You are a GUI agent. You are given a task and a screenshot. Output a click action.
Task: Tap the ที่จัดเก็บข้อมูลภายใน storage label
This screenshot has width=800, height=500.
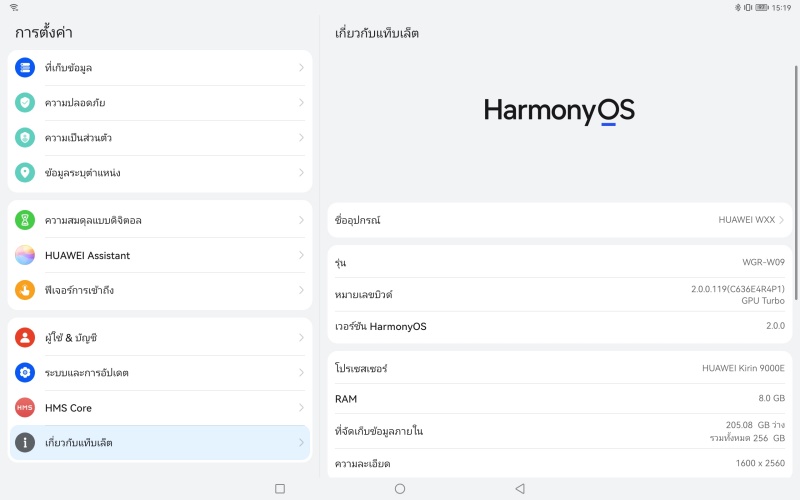click(379, 431)
